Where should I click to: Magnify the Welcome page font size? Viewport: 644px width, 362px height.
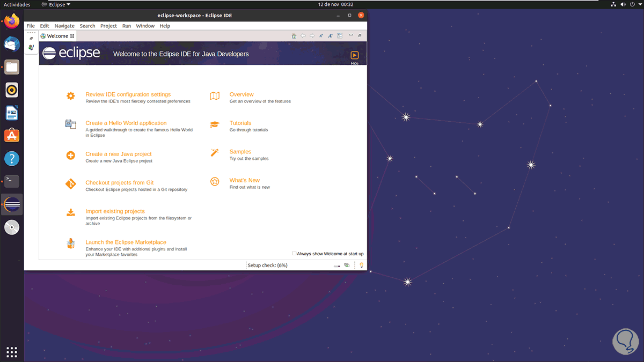tap(331, 36)
